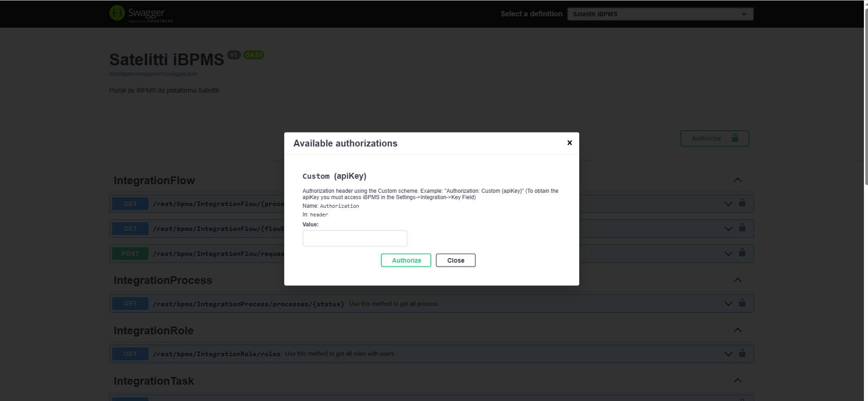Click the /rest/bpms/IntegrationRole/roles path text
This screenshot has width=868, height=401.
click(217, 354)
